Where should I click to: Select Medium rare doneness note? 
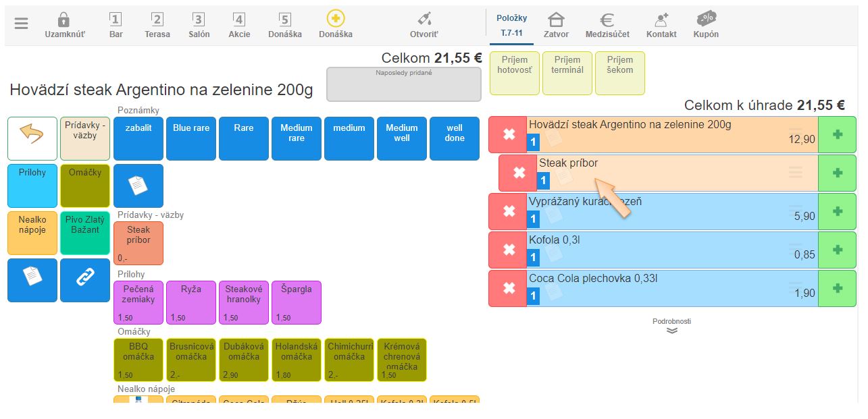click(297, 138)
